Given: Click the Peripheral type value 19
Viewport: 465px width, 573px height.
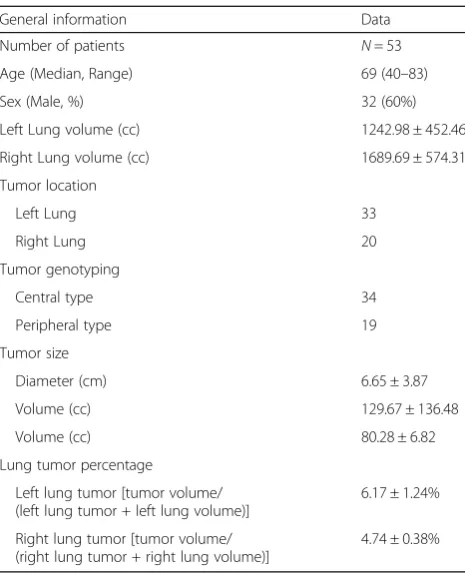Looking at the screenshot, I should [368, 325].
